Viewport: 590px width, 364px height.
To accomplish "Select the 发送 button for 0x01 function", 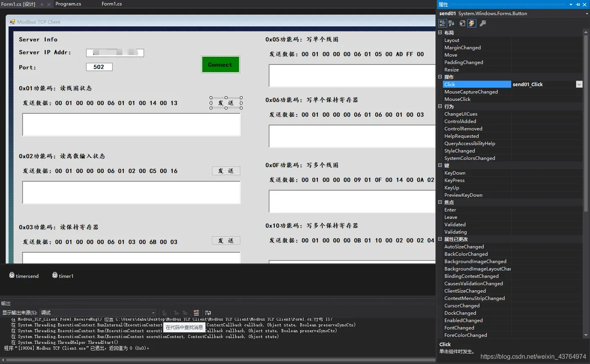I will tap(226, 103).
